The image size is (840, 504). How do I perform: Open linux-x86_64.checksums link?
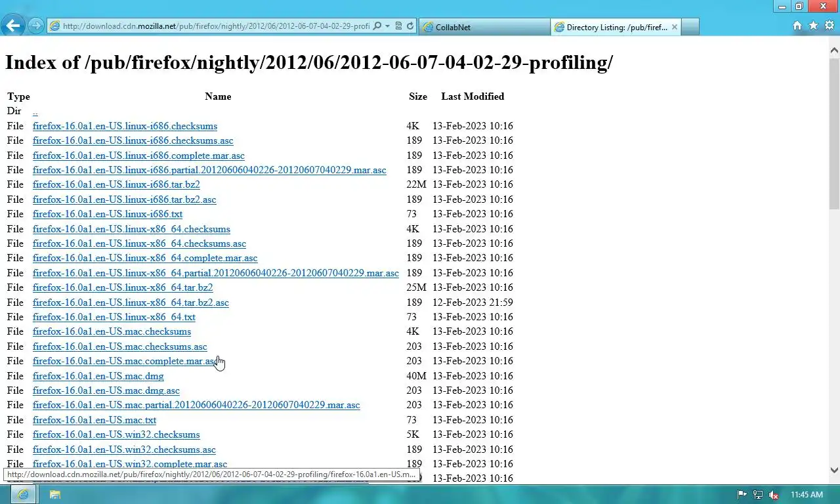(x=131, y=229)
